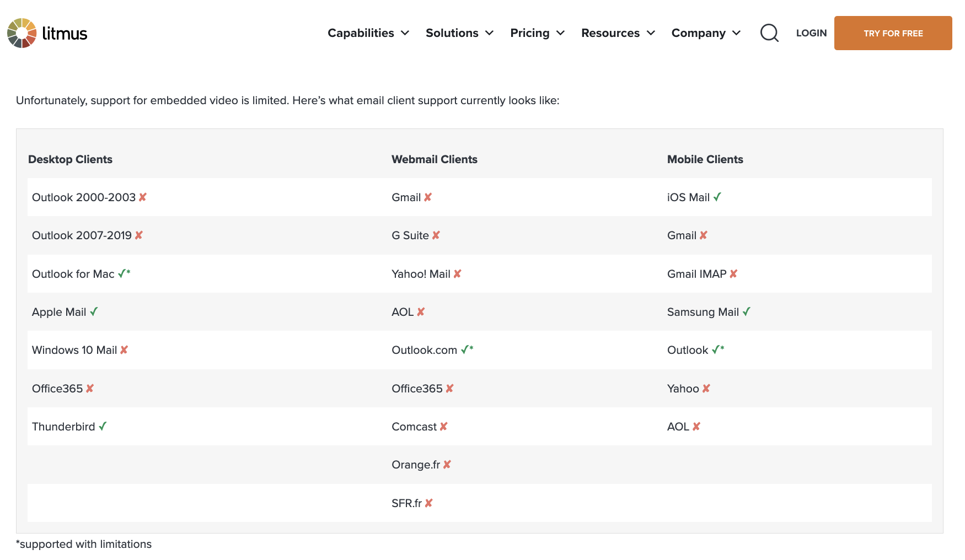965x560 pixels.
Task: Click the red X beside Yahoo! Mail
Action: click(x=458, y=274)
